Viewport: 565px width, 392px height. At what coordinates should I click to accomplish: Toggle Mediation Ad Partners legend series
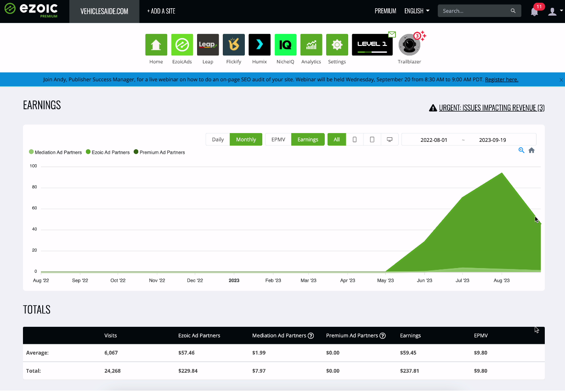pyautogui.click(x=56, y=152)
